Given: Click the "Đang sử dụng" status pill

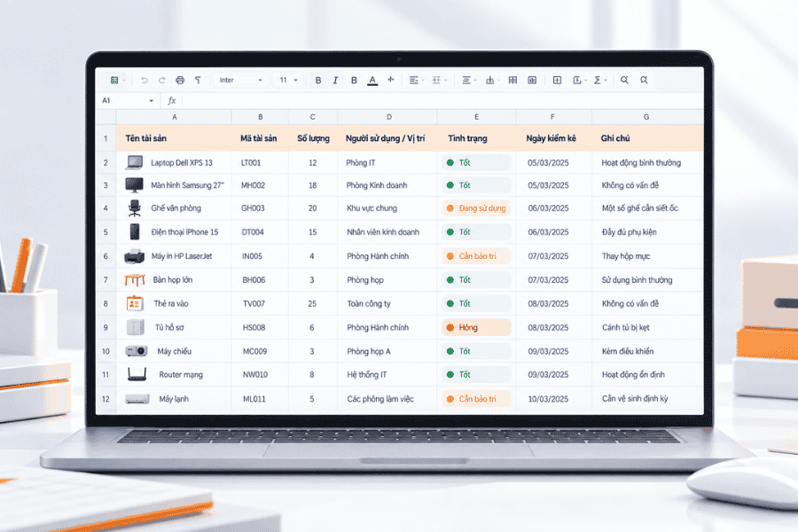Looking at the screenshot, I should [476, 208].
